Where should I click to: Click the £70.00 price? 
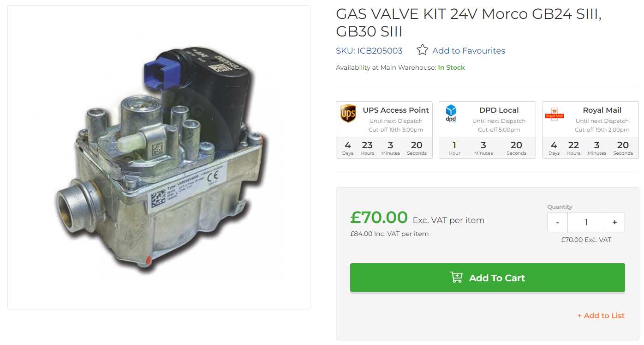tap(379, 217)
